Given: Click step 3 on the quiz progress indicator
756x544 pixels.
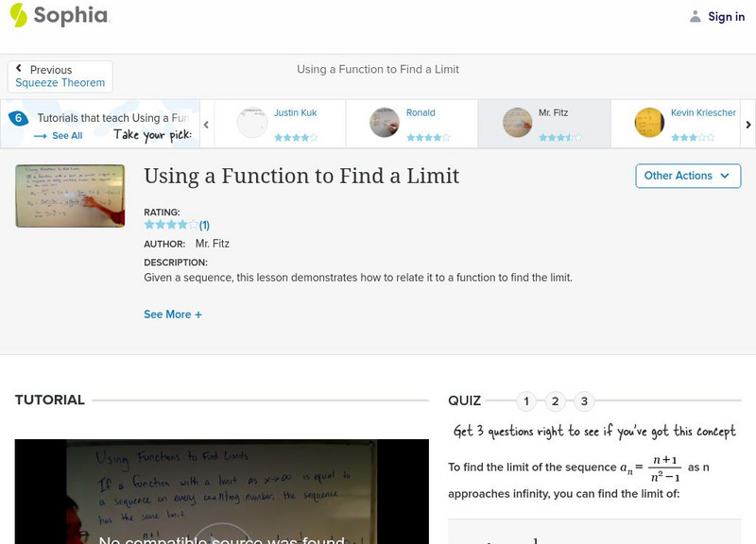Looking at the screenshot, I should tap(584, 400).
